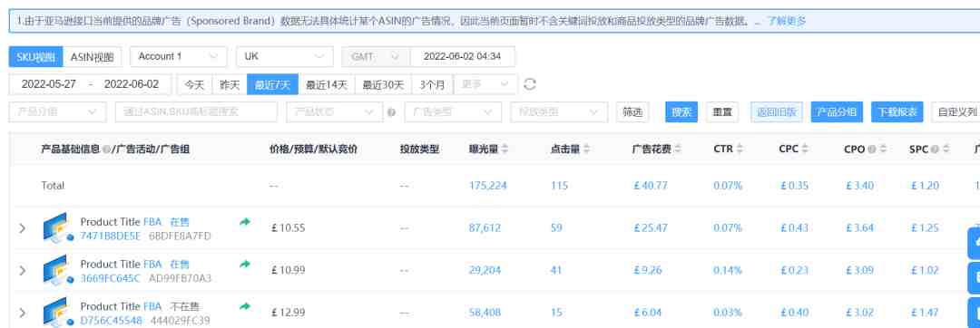Click green share arrow on £12.99 product row

[x=245, y=306]
